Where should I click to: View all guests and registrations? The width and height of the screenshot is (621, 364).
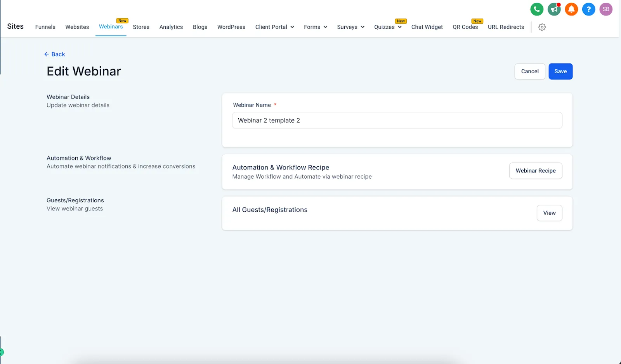tap(550, 213)
